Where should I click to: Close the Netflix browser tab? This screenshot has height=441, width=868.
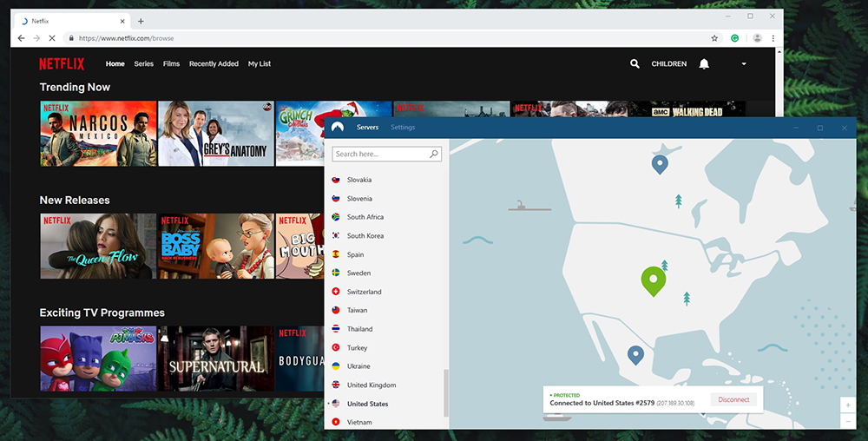pos(122,21)
